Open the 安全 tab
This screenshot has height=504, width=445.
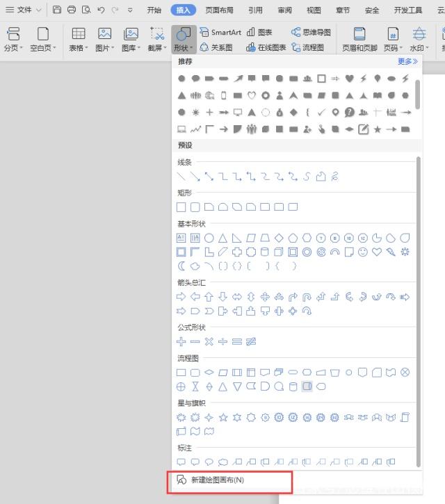(x=372, y=10)
